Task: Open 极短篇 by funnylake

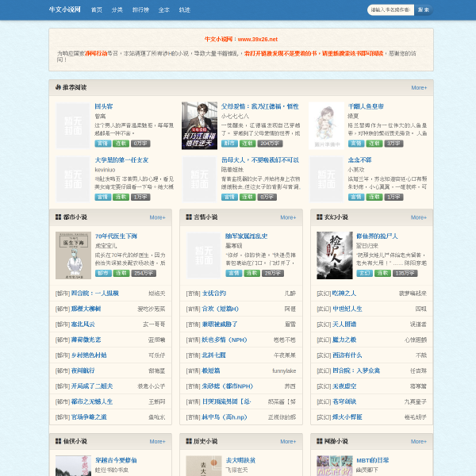Action: 211,370
